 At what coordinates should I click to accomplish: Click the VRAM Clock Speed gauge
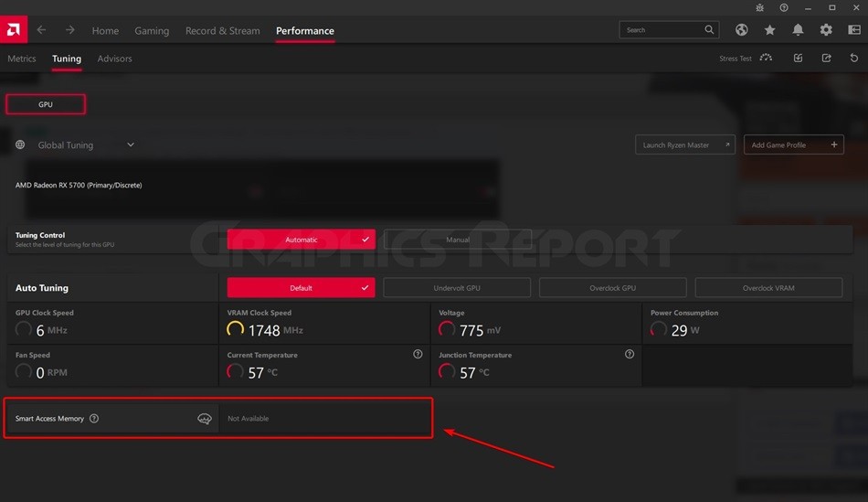tap(235, 329)
